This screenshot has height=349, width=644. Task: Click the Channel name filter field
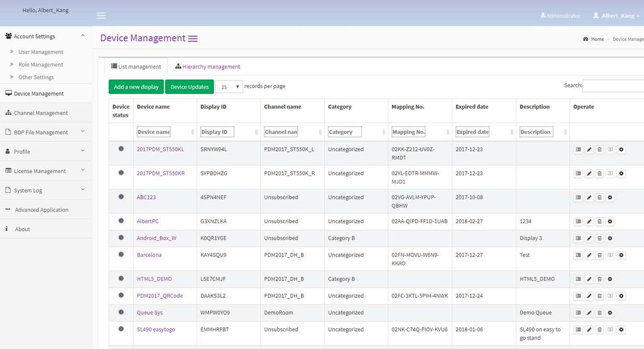[x=281, y=132]
